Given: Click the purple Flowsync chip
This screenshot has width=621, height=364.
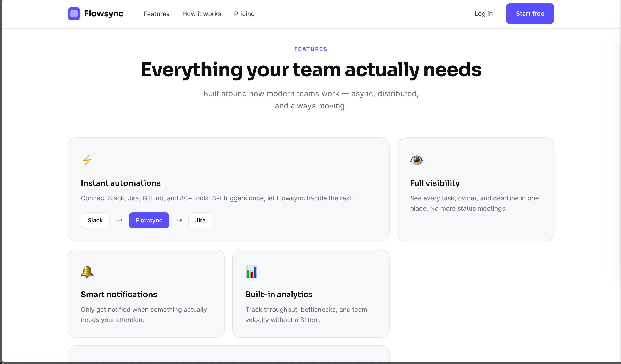Looking at the screenshot, I should 149,220.
